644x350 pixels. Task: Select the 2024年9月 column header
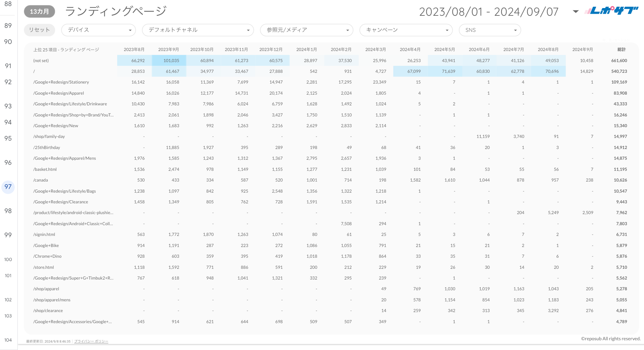582,50
